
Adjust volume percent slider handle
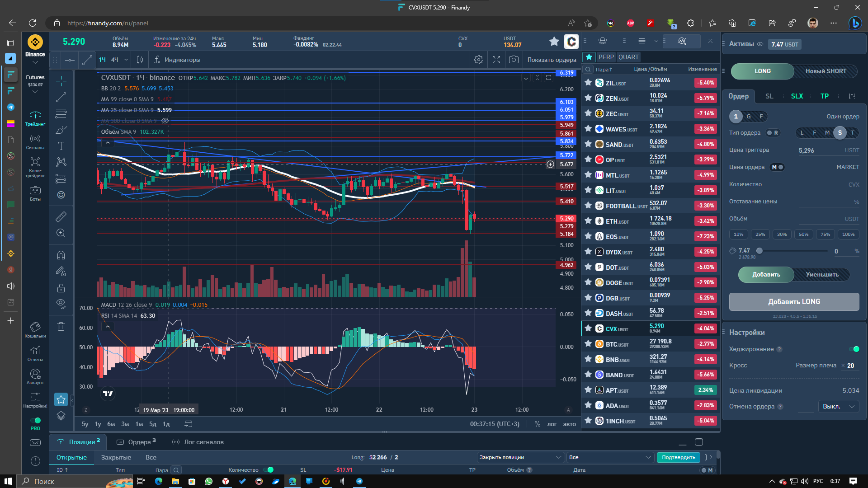click(x=759, y=251)
